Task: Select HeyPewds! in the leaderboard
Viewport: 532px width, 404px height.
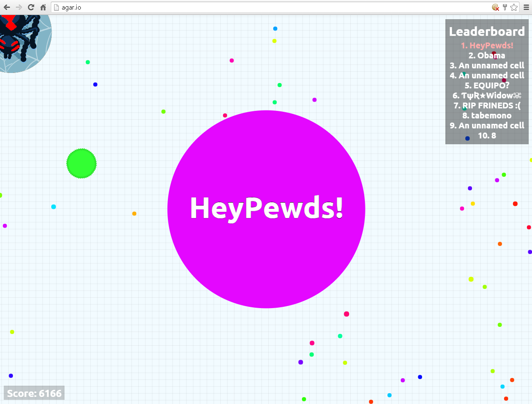Action: (487, 45)
